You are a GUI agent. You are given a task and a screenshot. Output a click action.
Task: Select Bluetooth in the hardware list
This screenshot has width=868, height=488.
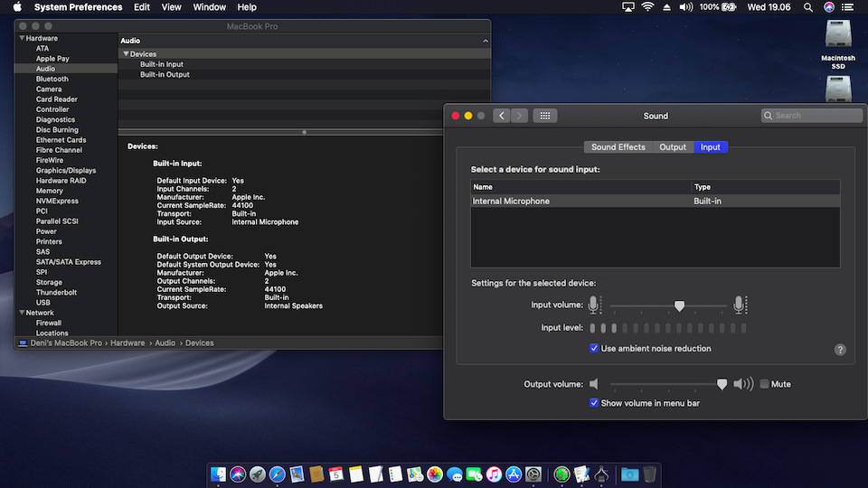click(x=52, y=80)
